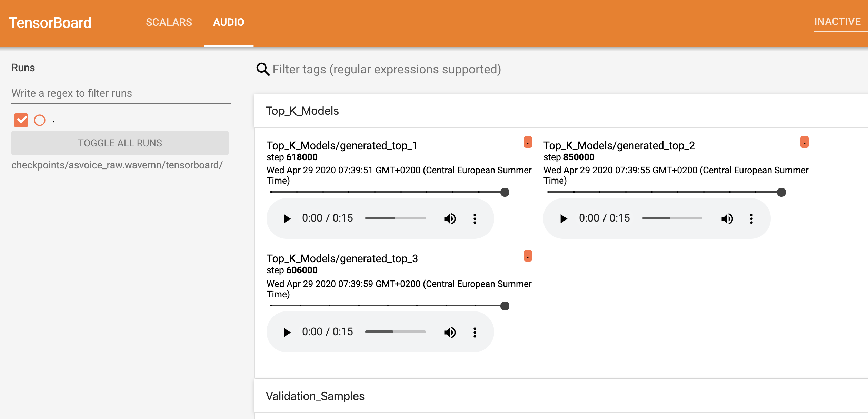Viewport: 868px width, 419px height.
Task: Click the step slider handle for generated_top_1
Action: pyautogui.click(x=505, y=192)
